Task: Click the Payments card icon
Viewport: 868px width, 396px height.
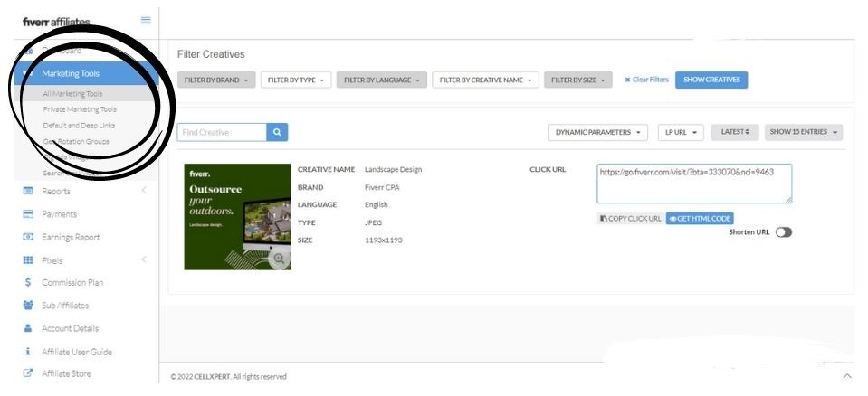Action: 28,214
